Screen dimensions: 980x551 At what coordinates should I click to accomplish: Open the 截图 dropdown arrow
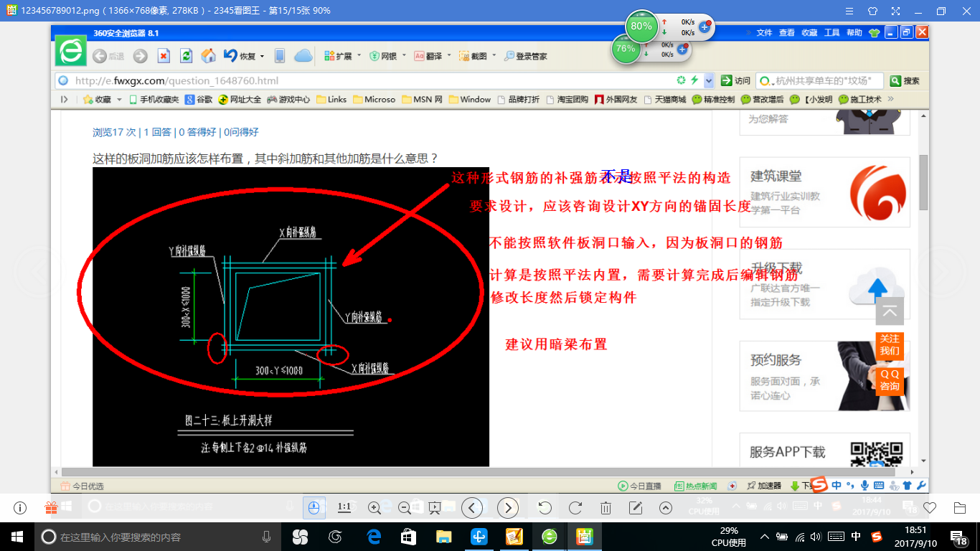(494, 56)
